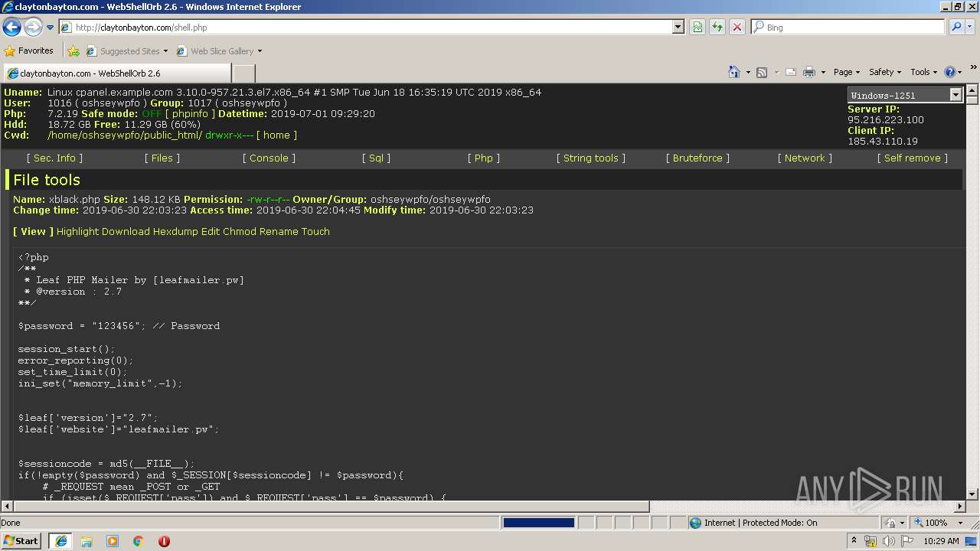Screen dimensions: 980x551
Task: Click the volume speaker tray icon
Action: click(x=889, y=541)
